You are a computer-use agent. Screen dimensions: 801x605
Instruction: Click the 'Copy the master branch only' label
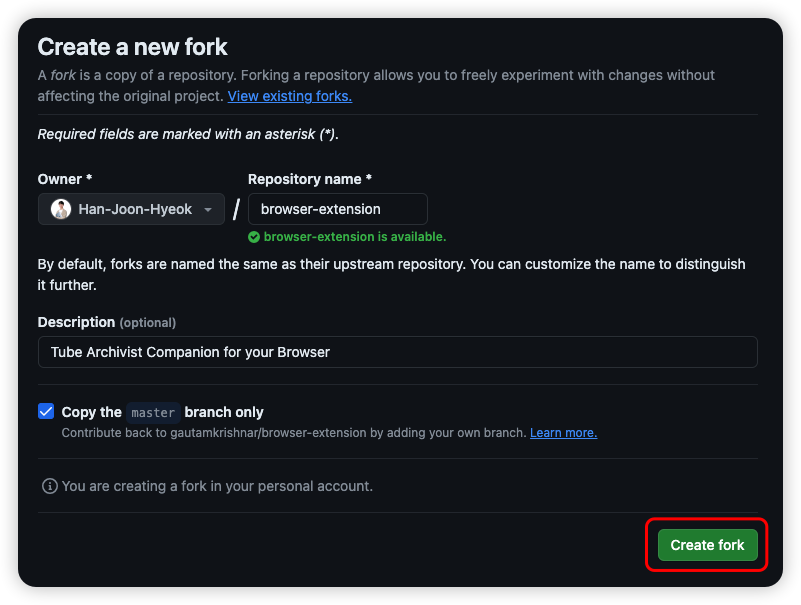tap(162, 412)
